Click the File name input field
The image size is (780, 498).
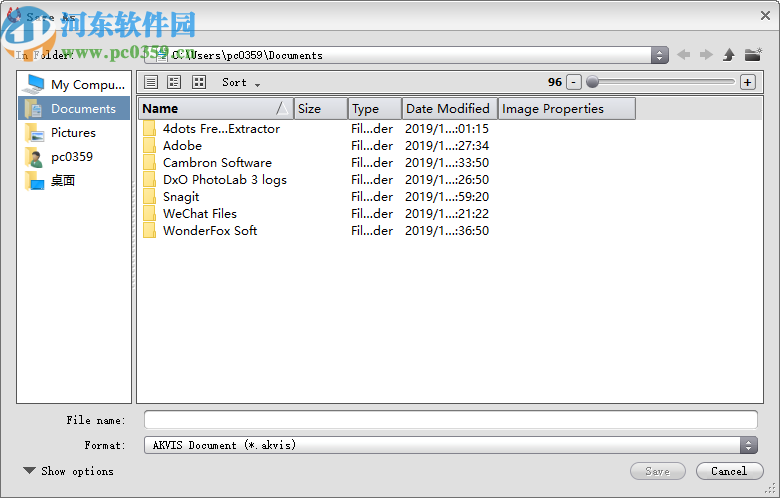[x=451, y=419]
